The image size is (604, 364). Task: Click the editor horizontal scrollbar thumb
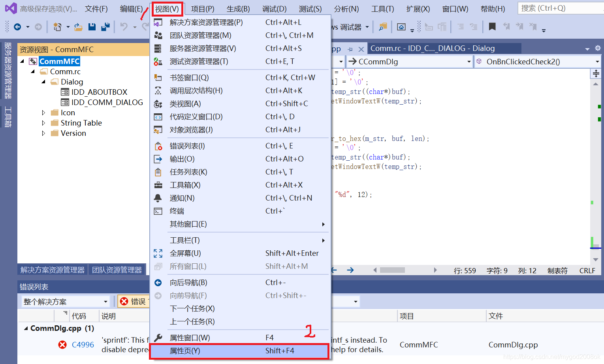(x=392, y=270)
